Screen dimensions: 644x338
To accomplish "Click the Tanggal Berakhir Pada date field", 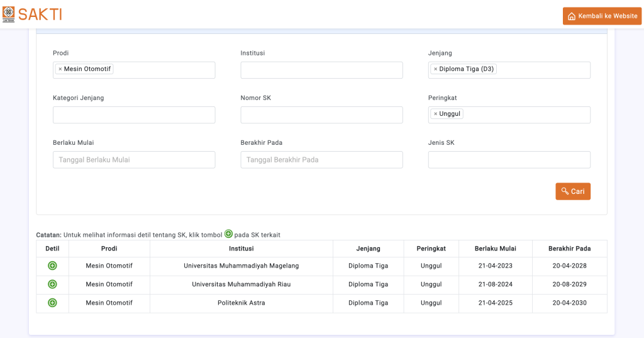I will coord(321,160).
